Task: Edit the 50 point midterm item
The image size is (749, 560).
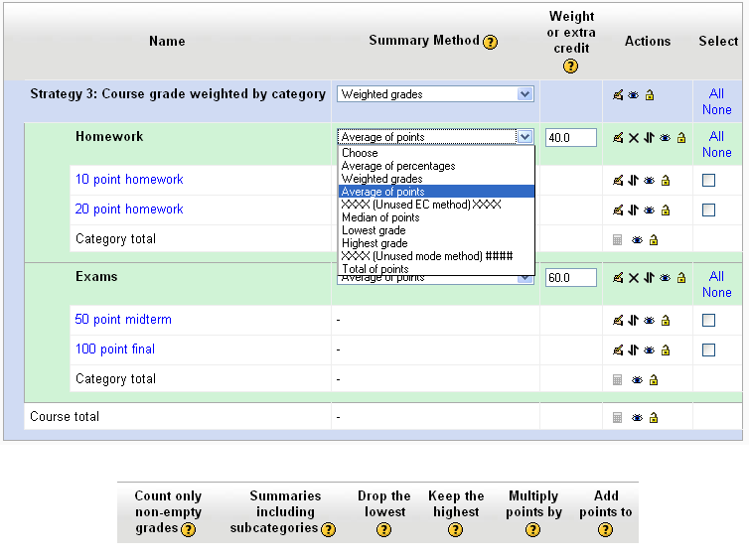Action: pyautogui.click(x=618, y=321)
